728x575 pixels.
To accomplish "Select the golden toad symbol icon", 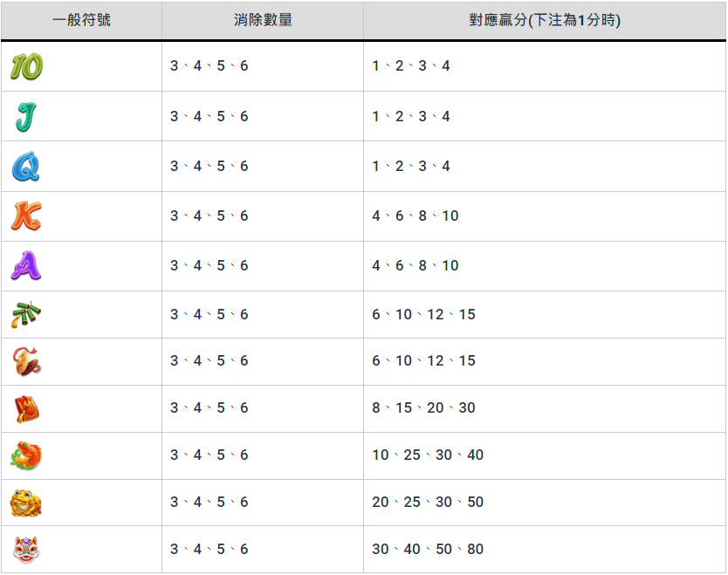I will tap(26, 502).
